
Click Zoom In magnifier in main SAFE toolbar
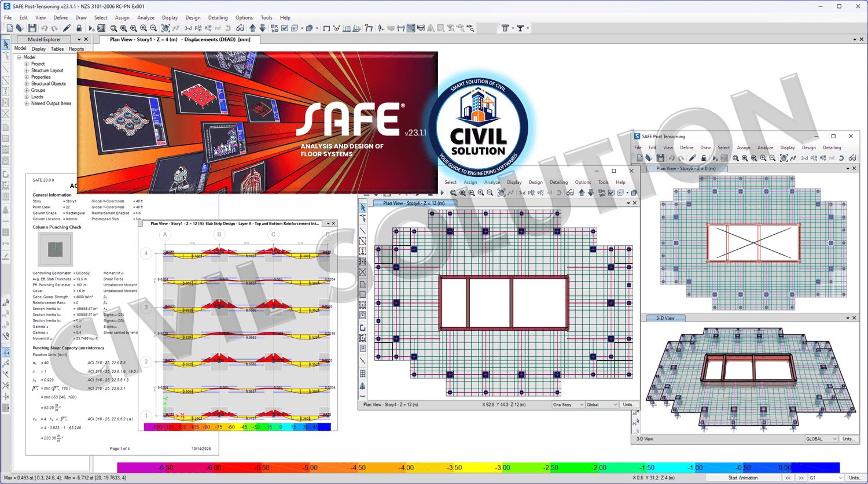tap(144, 28)
